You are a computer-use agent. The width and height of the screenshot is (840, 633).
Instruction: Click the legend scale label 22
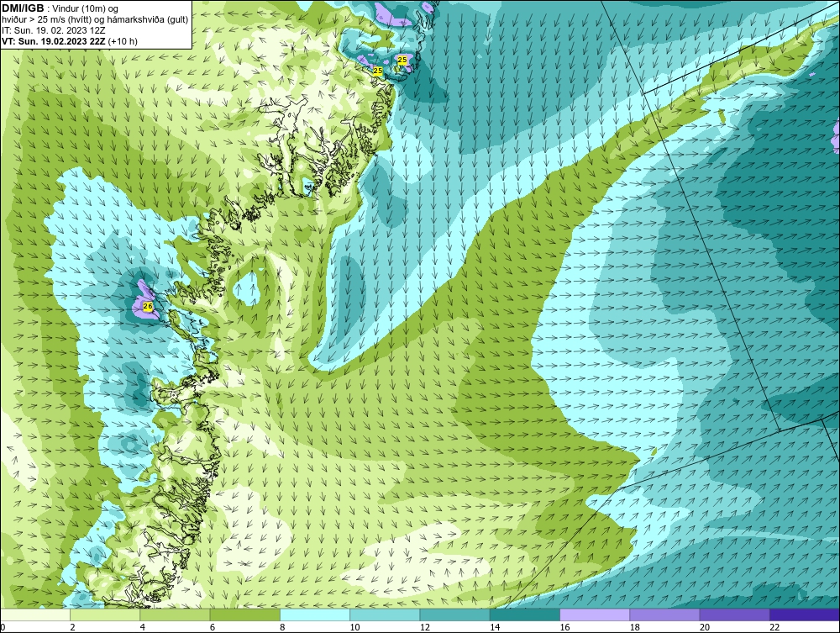pyautogui.click(x=774, y=628)
